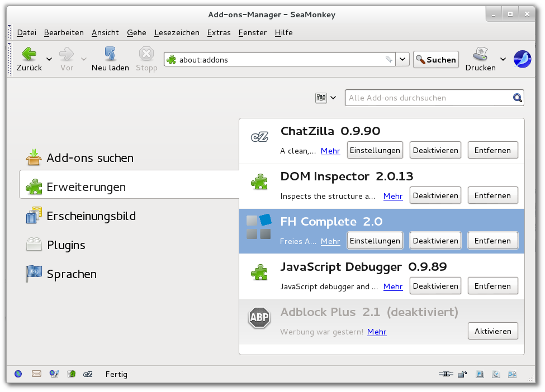Open the Lesezeichen menu
Screen dimensions: 545x392
pos(177,32)
